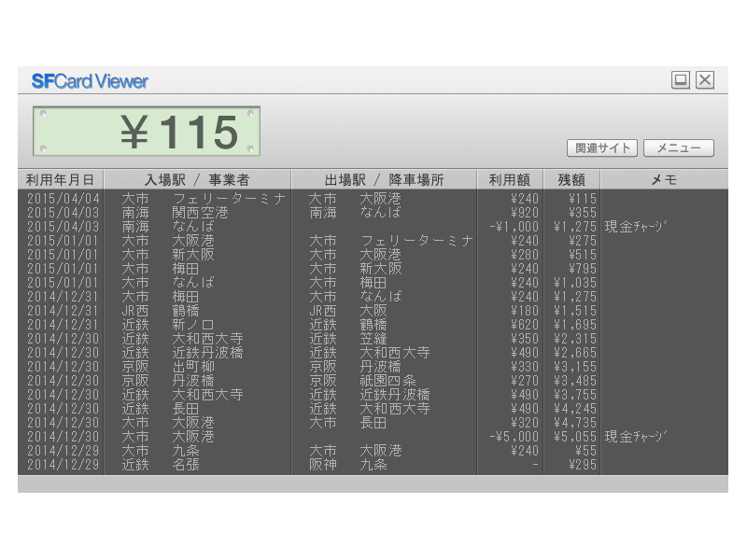Viewport: 747px width, 560px height.
Task: Select exit station 笠縫
Action: (373, 339)
